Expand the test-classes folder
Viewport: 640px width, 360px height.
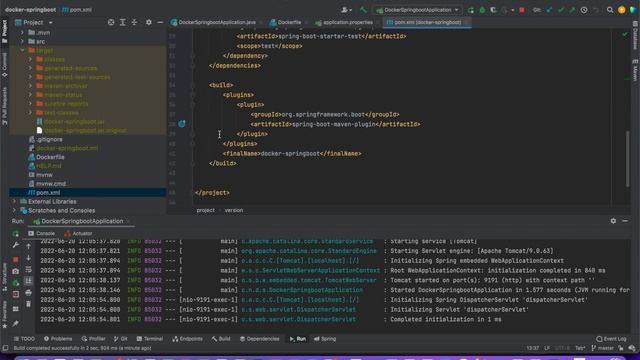click(30, 112)
